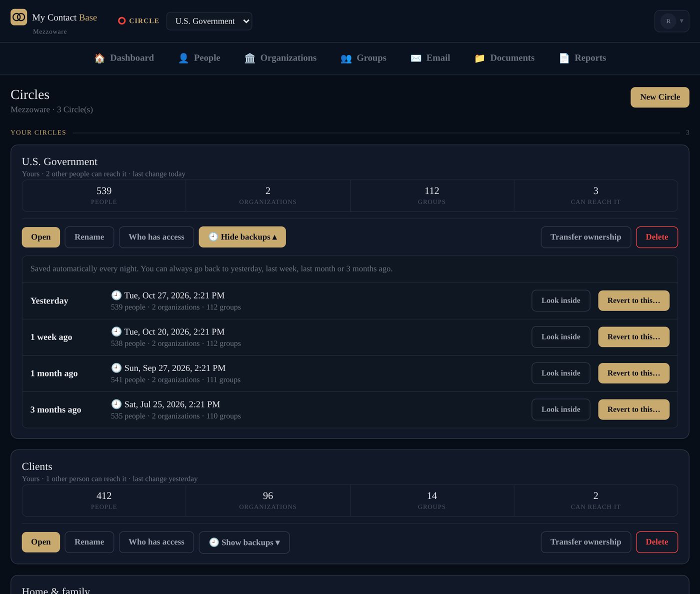700x594 pixels.
Task: Click the 539 People stat cell
Action: [104, 195]
